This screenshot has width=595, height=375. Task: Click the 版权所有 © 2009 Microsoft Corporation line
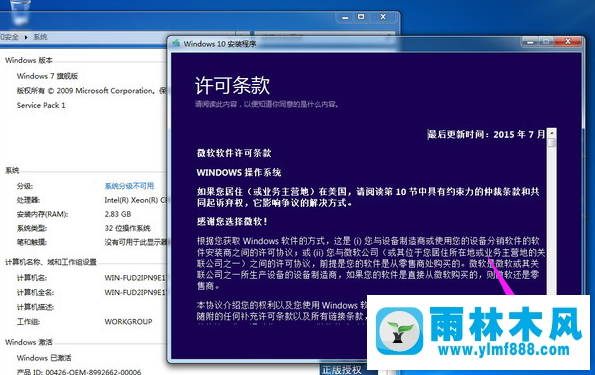click(91, 90)
